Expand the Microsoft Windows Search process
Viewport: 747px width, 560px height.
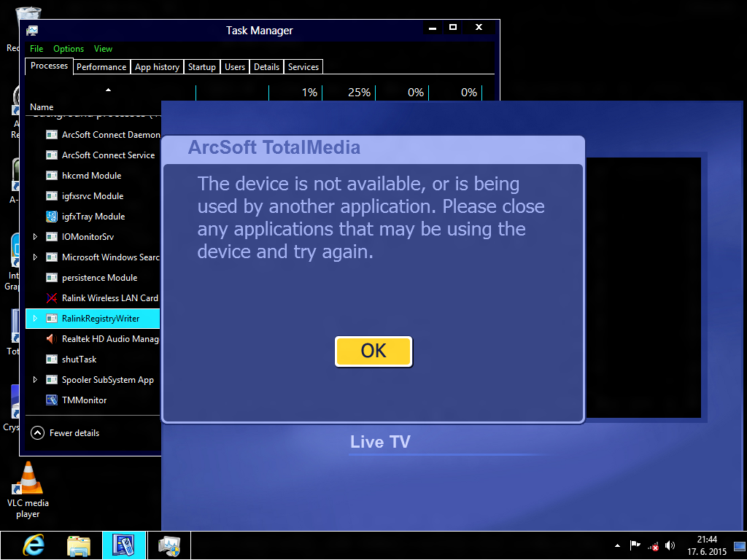(35, 257)
